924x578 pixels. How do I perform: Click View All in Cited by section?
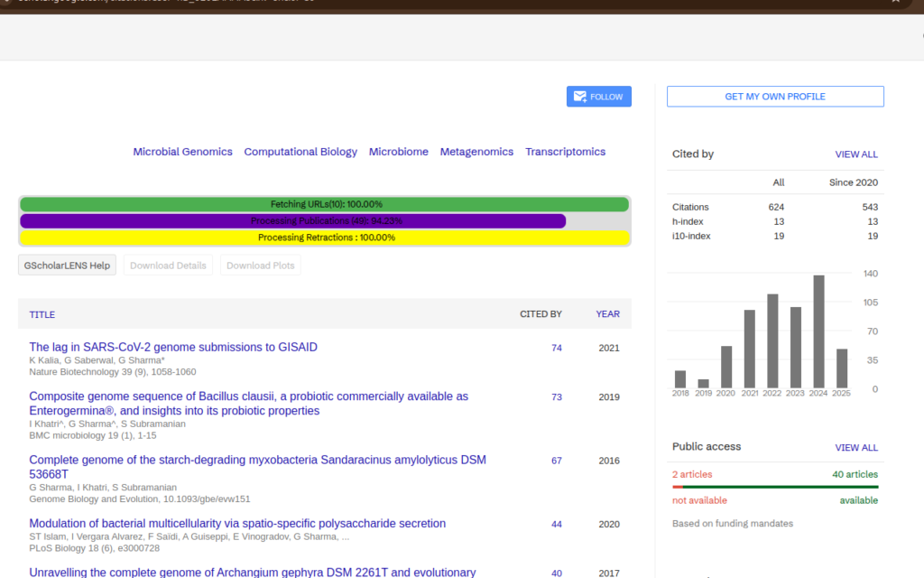coord(855,154)
